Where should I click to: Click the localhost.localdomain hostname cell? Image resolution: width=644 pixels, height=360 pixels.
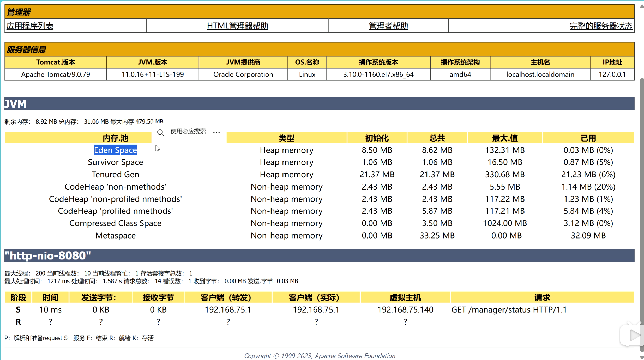[540, 74]
